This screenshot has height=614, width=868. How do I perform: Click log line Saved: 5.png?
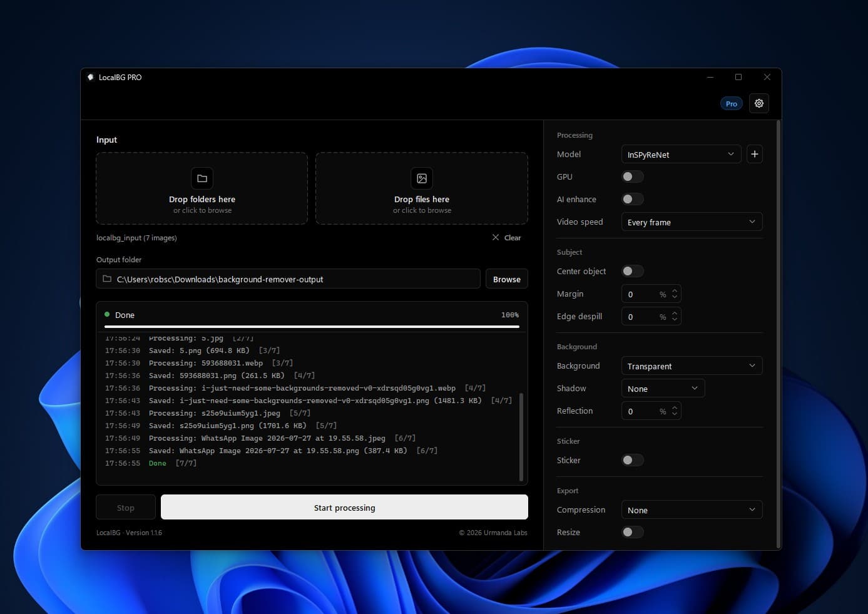click(x=192, y=350)
